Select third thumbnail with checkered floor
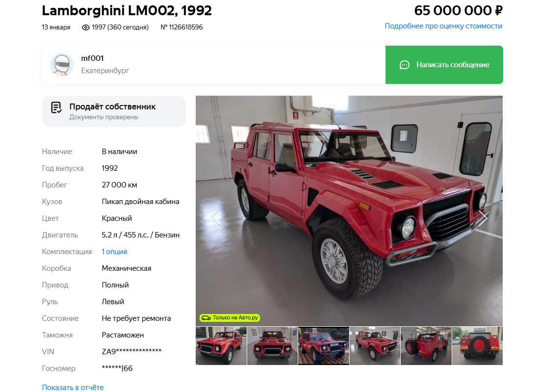539x392 pixels. point(324,345)
